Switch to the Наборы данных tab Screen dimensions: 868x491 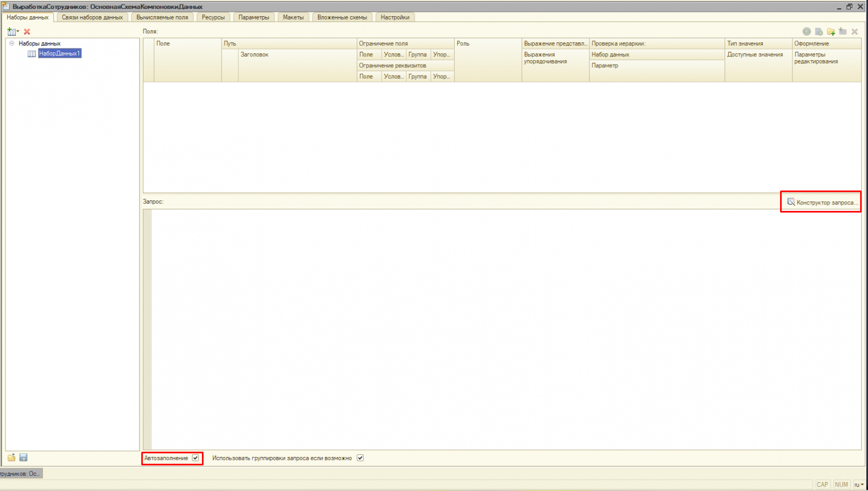click(28, 17)
